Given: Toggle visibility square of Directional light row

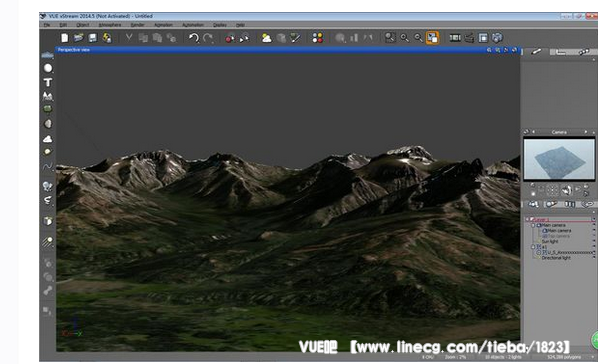Looking at the screenshot, I should [x=594, y=258].
